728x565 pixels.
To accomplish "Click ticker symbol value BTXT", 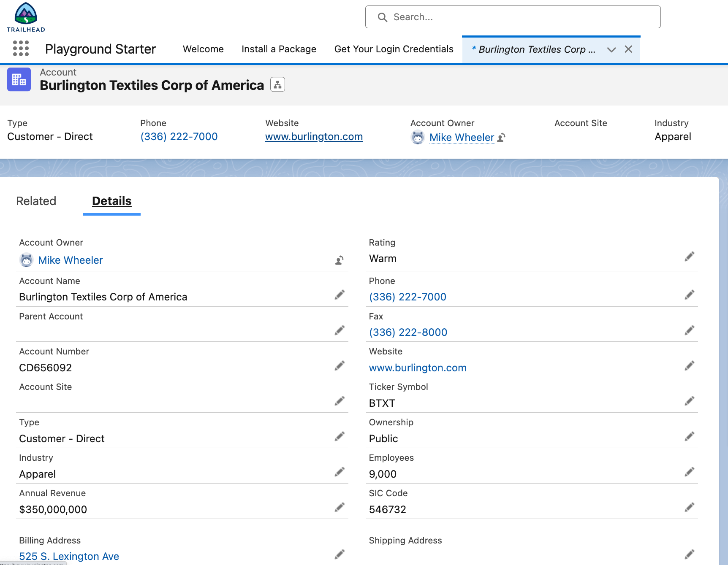I will [x=382, y=403].
